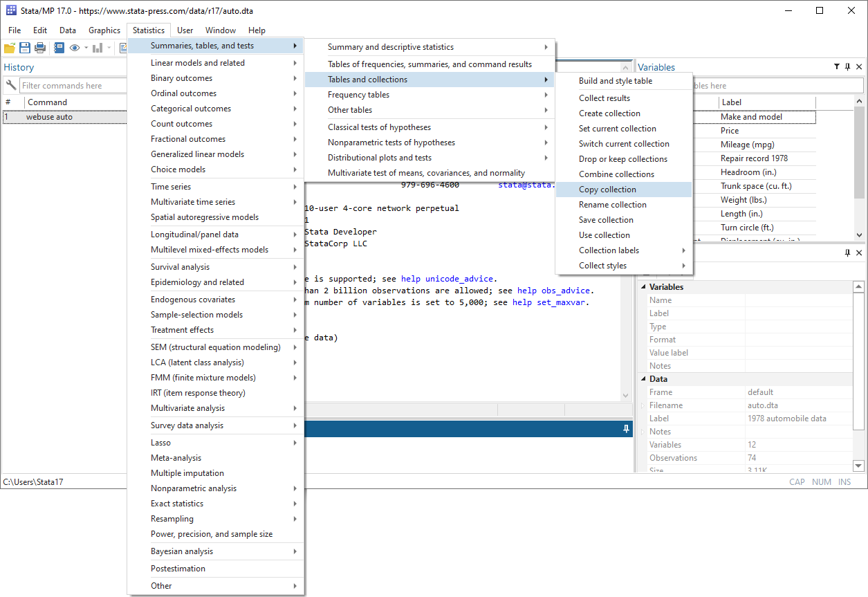
Task: Open the Log viewer toolbar icon
Action: click(x=59, y=47)
